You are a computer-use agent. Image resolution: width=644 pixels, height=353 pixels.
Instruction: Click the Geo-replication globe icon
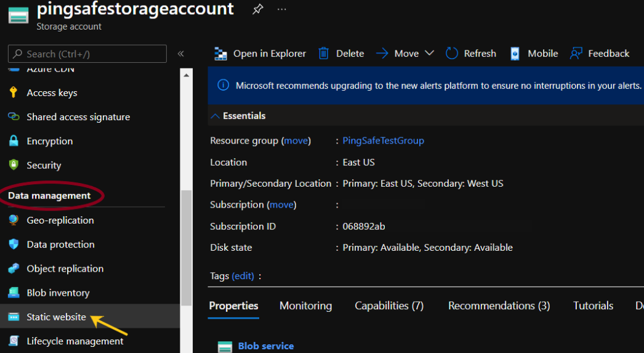pos(14,221)
